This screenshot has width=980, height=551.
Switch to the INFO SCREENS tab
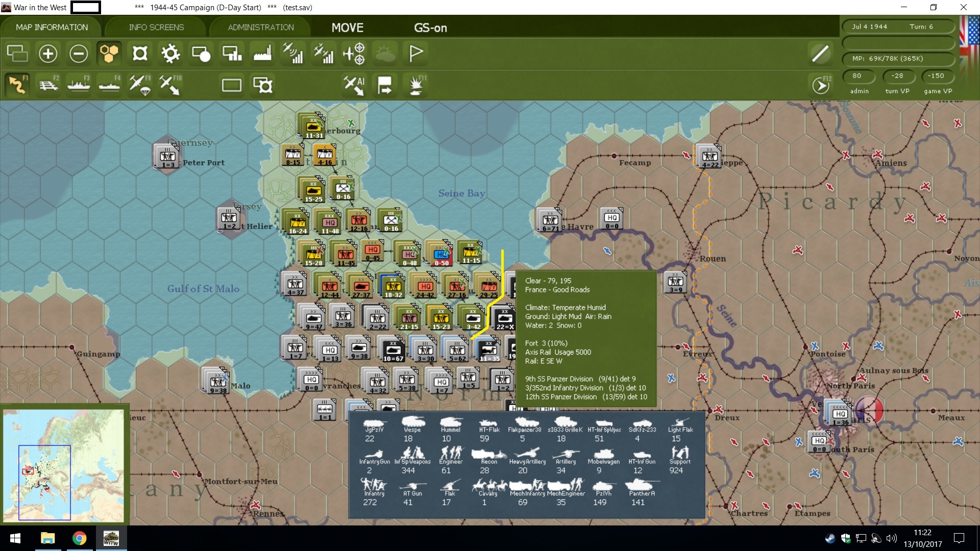(156, 27)
